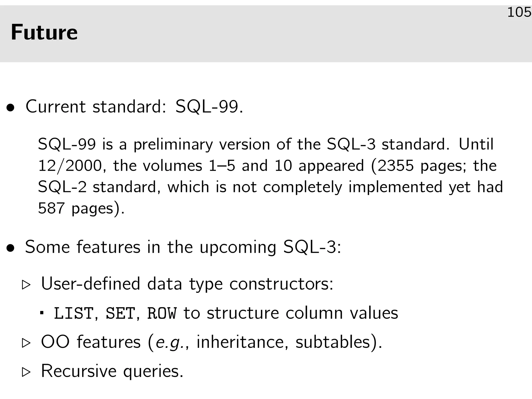Click the triangle bullet before OO features
Image resolution: width=532 pixels, height=399 pixels.
26,343
